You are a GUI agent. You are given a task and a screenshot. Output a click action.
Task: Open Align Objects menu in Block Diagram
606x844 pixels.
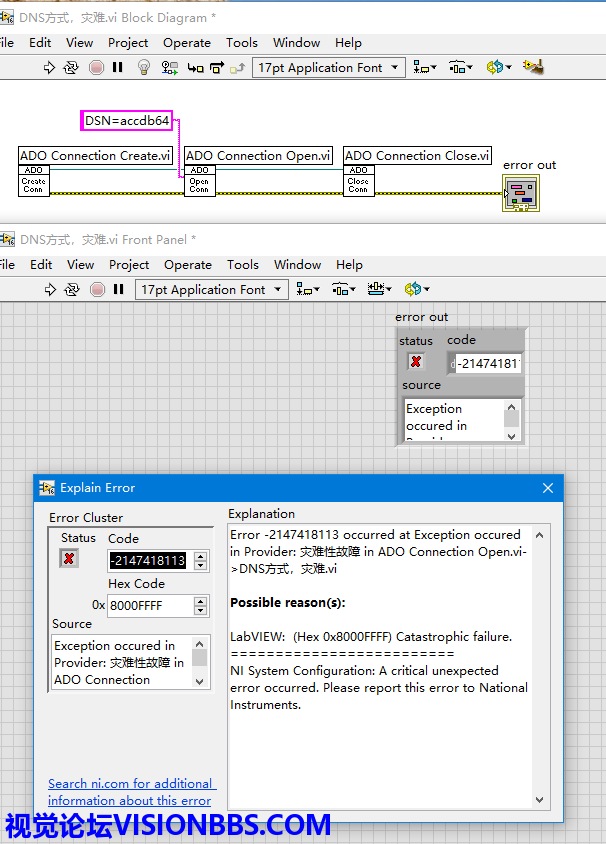point(425,67)
